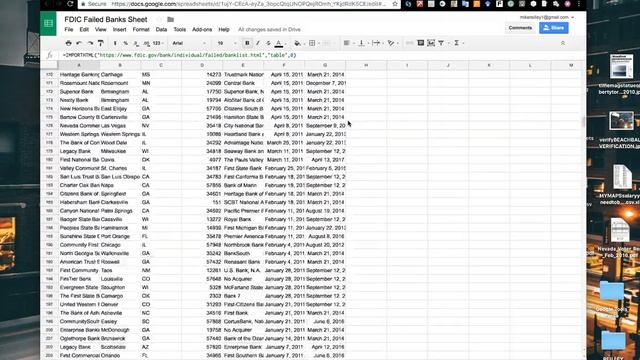Toggle bold formatting
640x360 pixels.
point(247,43)
